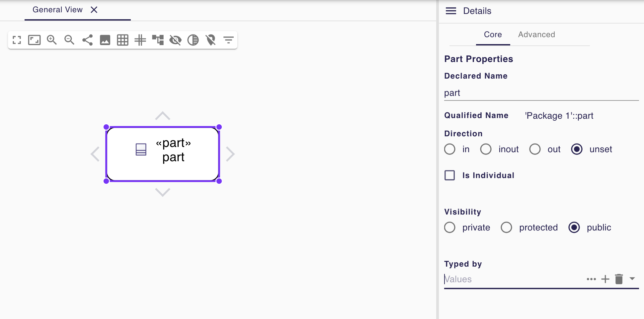
Task: Export the diagram as an image
Action: click(105, 40)
